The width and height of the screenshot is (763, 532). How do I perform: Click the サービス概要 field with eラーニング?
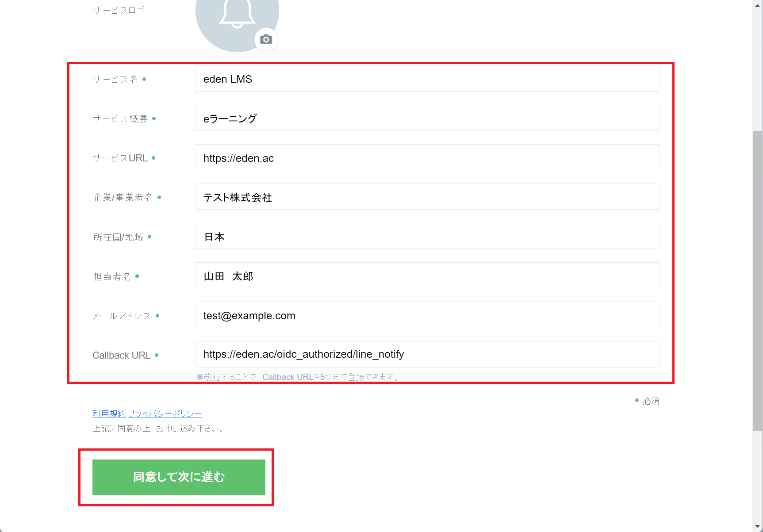[x=427, y=118]
